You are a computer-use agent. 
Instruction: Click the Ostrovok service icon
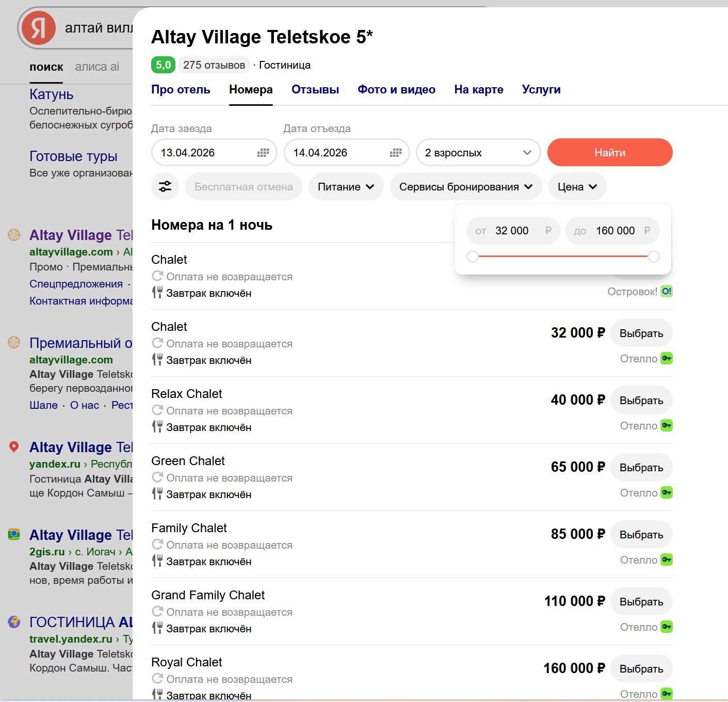(x=667, y=291)
